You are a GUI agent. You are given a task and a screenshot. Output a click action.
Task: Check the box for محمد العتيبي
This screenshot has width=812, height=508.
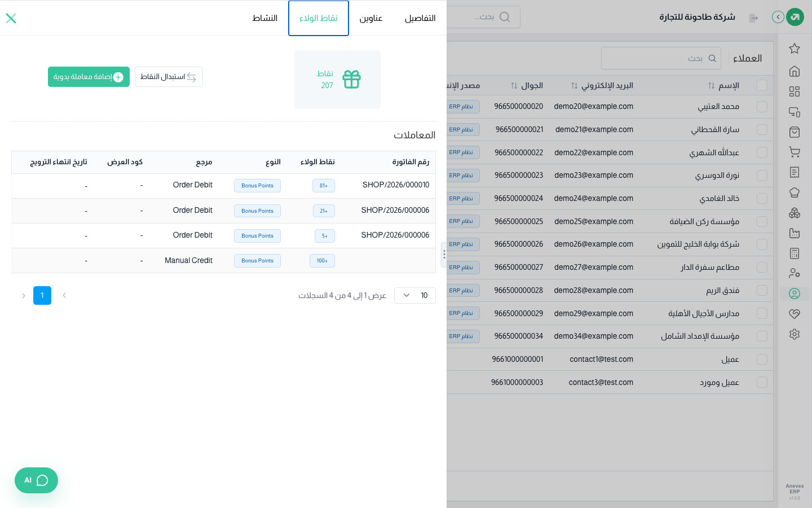point(762,106)
